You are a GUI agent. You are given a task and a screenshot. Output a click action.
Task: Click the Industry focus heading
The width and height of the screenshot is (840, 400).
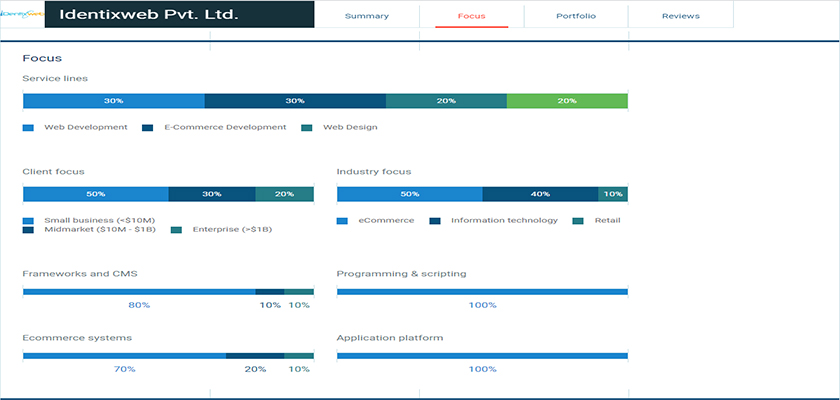(x=374, y=172)
